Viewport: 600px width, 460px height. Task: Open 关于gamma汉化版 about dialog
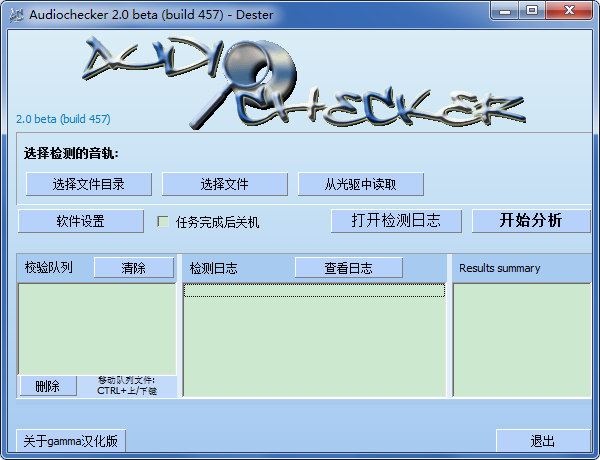pos(71,441)
